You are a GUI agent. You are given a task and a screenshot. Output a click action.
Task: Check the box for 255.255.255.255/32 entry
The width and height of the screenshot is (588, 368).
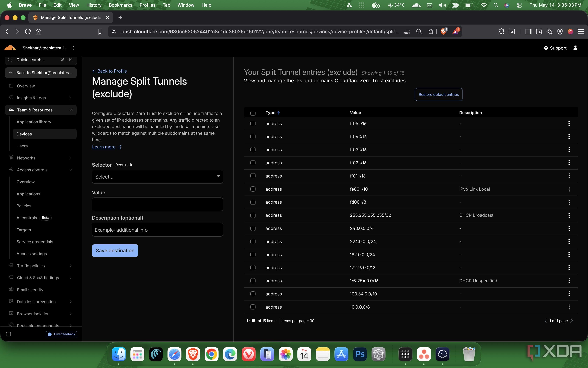[253, 215]
